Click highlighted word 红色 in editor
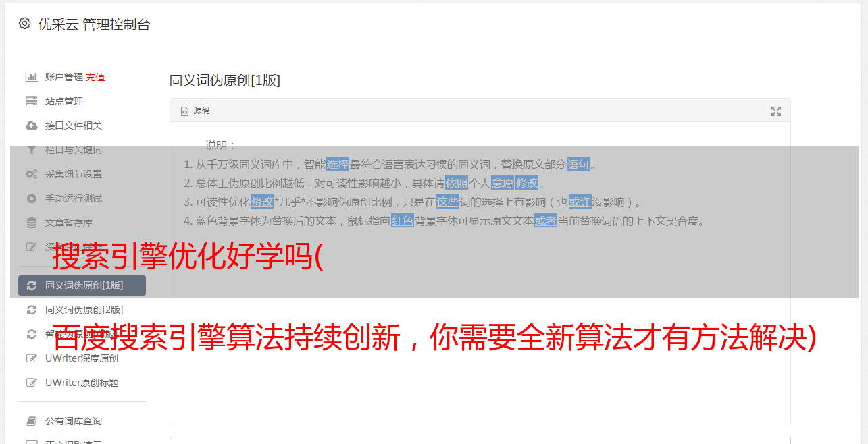868x444 pixels. (403, 221)
